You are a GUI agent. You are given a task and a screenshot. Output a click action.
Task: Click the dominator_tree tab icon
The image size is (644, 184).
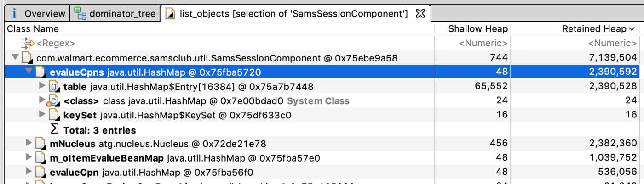pyautogui.click(x=80, y=14)
